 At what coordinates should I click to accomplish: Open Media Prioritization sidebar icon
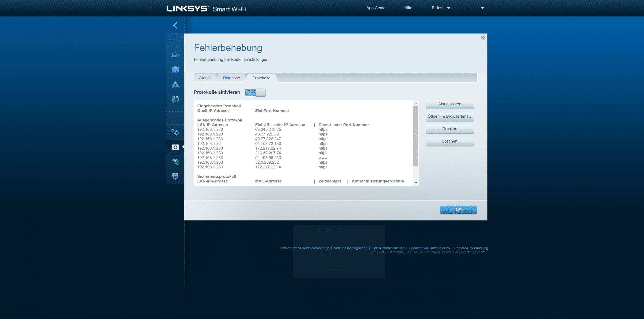[175, 99]
